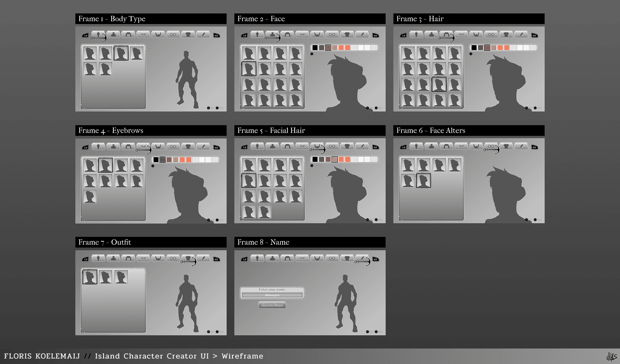Select the highlighted body thumbnail in Frame 1

[x=121, y=53]
